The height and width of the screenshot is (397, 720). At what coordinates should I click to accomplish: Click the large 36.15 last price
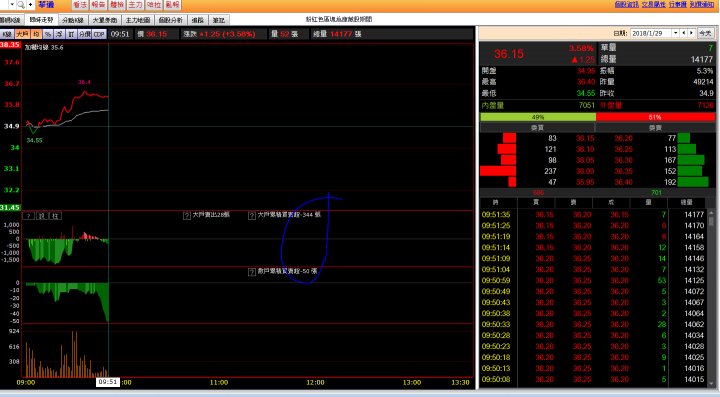coord(509,54)
